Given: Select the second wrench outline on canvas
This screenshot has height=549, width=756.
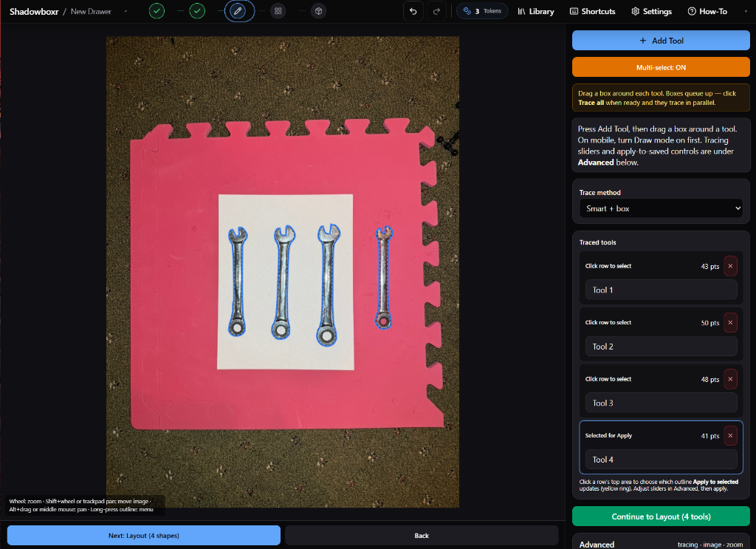Looking at the screenshot, I should [x=283, y=282].
